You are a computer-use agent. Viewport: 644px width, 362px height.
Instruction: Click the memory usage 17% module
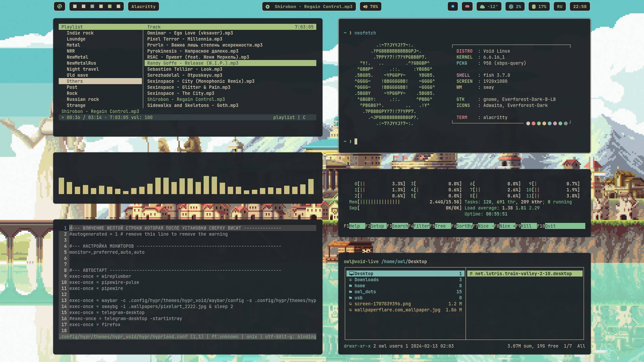(539, 6)
